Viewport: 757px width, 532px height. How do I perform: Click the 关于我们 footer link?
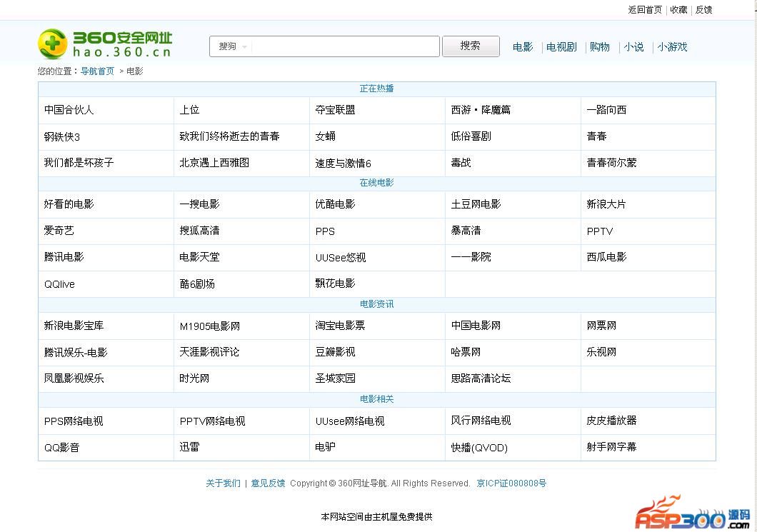pos(223,483)
